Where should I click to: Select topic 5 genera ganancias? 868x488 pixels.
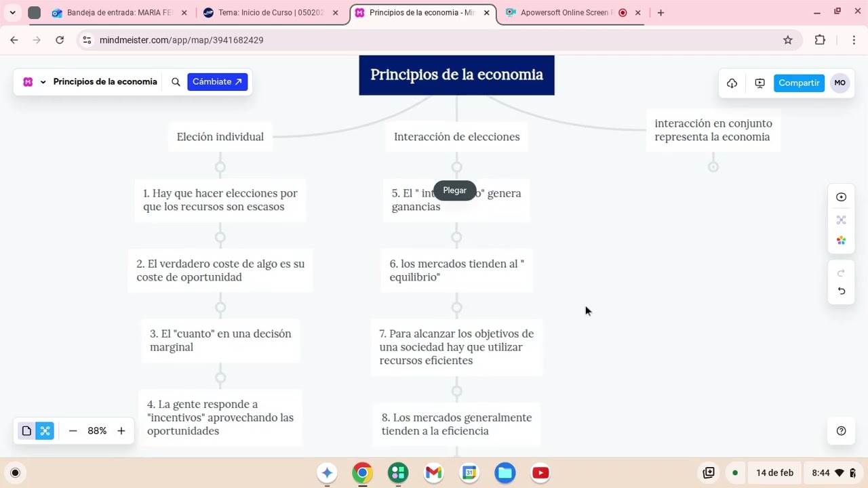[x=456, y=200]
